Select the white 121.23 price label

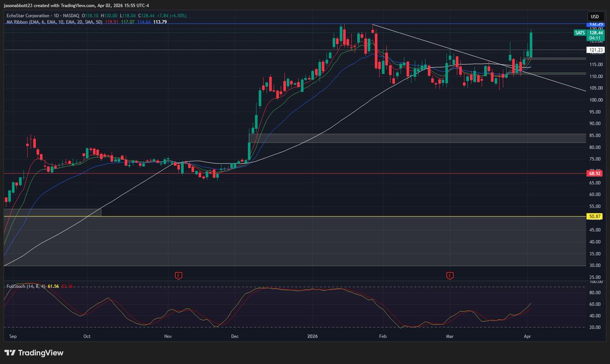595,50
